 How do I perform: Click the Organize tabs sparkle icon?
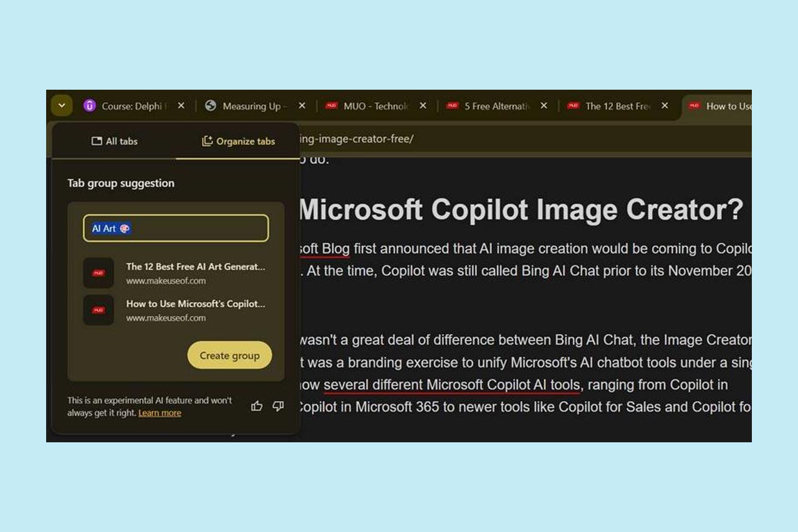click(x=208, y=141)
